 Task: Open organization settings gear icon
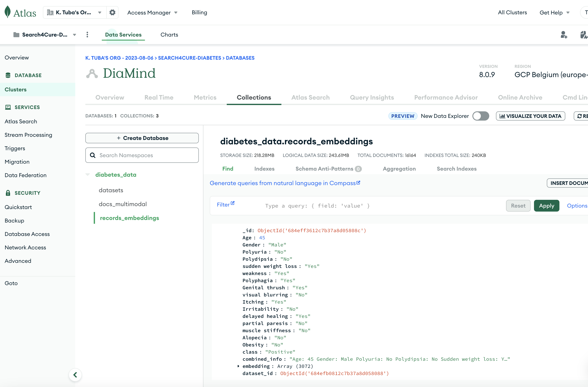tap(112, 12)
